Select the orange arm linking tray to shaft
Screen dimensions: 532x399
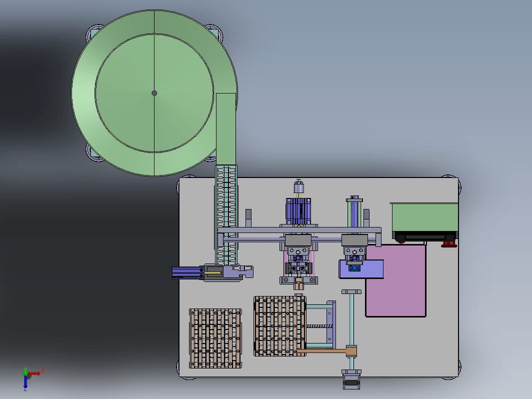pos(326,351)
